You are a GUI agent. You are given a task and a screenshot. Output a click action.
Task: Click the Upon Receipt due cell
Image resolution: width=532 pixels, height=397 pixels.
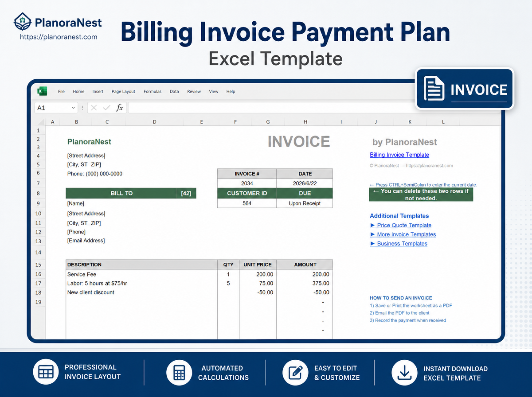click(305, 203)
